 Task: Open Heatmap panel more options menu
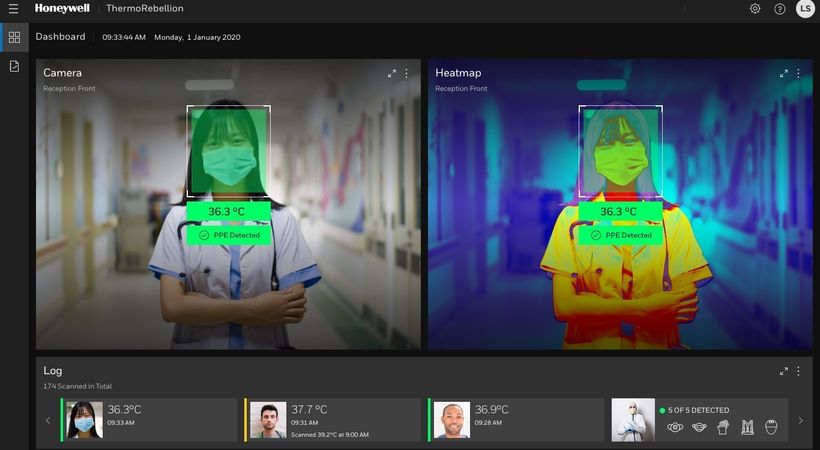coord(799,73)
